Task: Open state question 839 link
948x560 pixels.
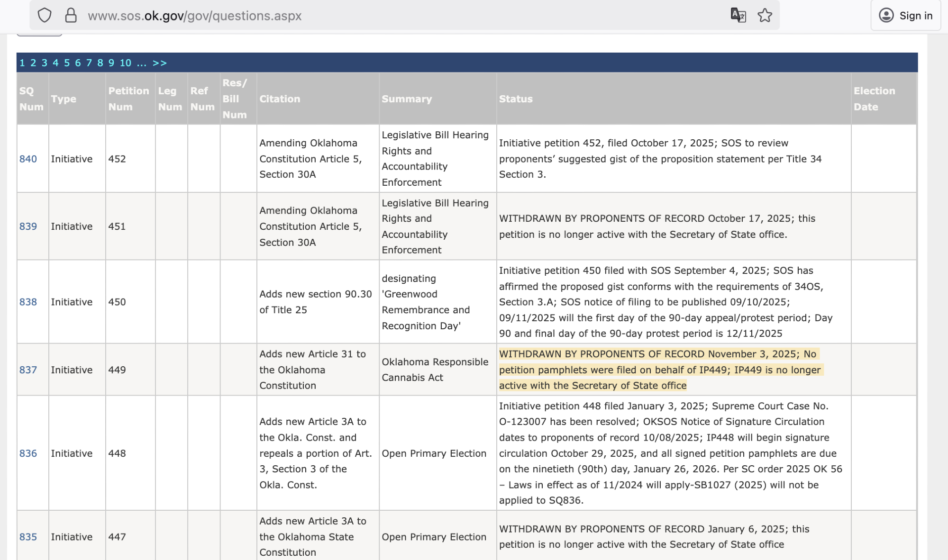Action: (28, 226)
